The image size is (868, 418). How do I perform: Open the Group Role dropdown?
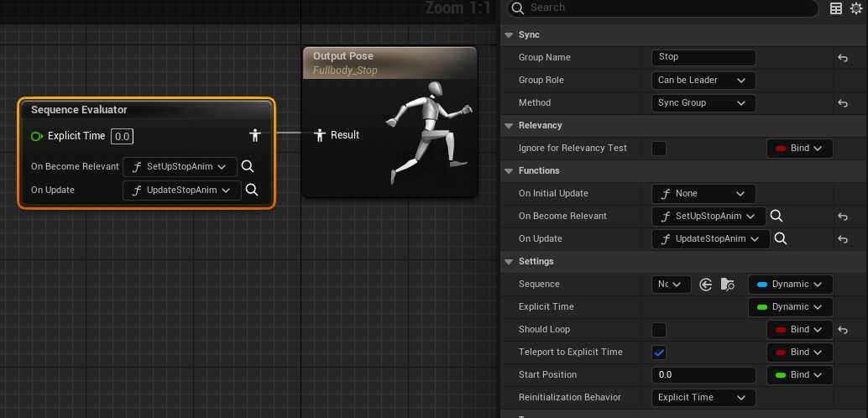[703, 81]
